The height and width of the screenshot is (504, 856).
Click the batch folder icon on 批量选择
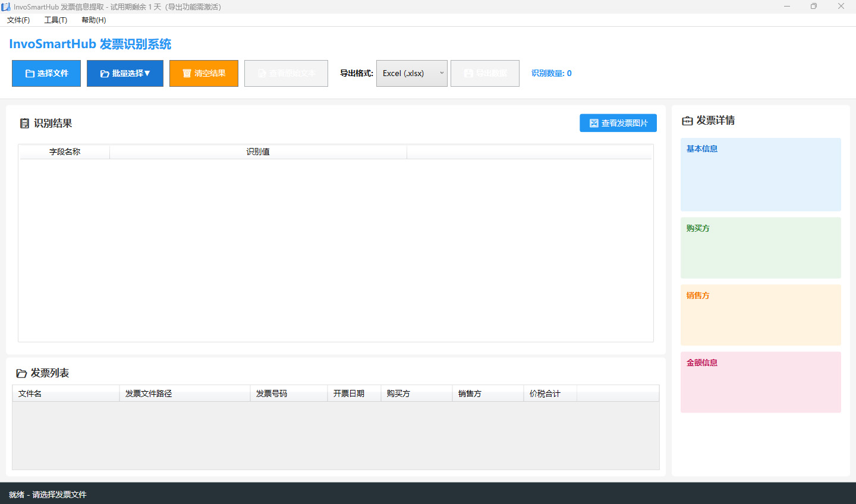[x=105, y=73]
